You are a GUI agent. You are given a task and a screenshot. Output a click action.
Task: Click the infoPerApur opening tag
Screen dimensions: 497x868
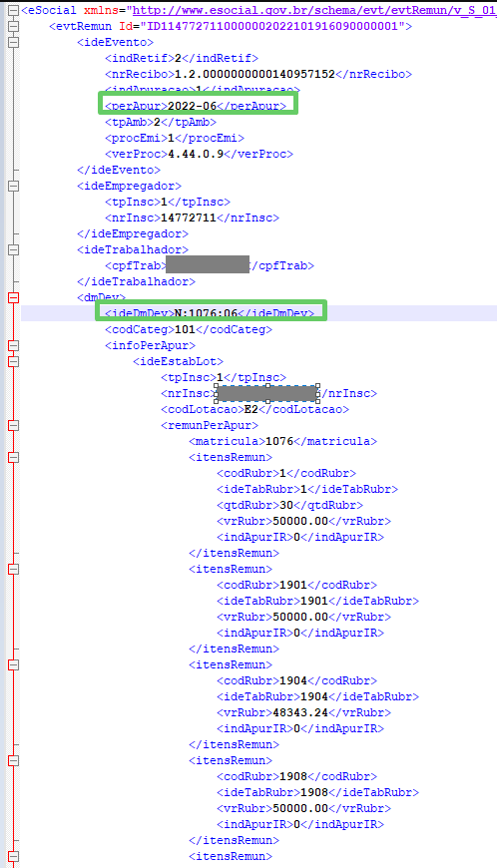[150, 345]
